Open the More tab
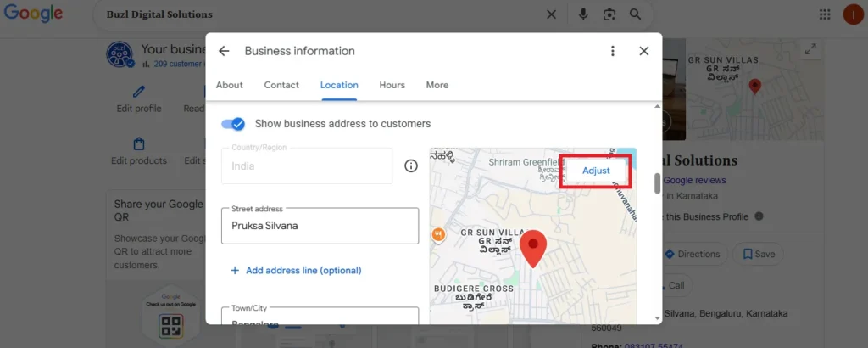The image size is (868, 348). coord(437,85)
